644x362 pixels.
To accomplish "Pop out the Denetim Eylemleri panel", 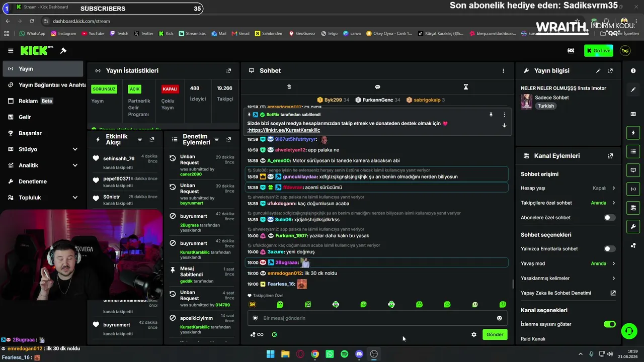I will pos(228,140).
